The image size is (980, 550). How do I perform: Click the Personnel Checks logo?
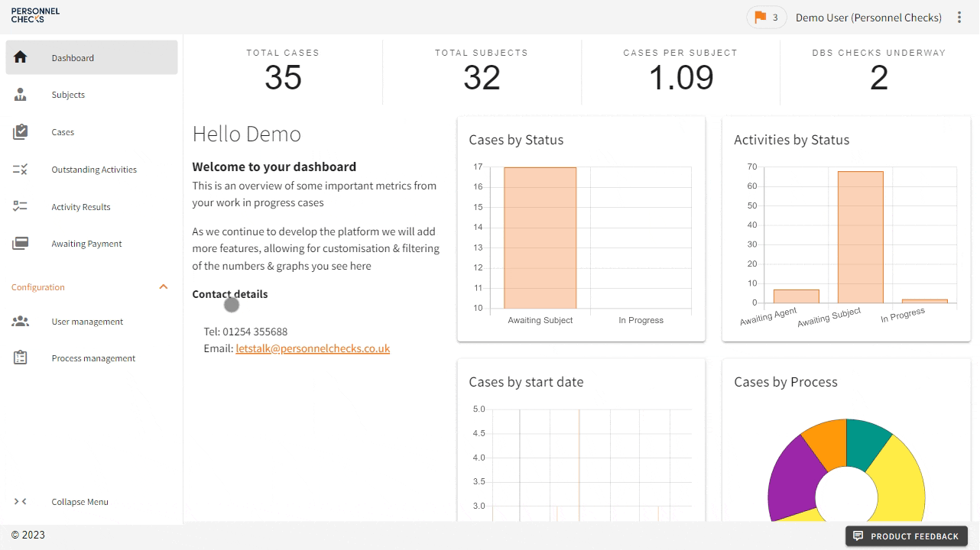tap(35, 15)
